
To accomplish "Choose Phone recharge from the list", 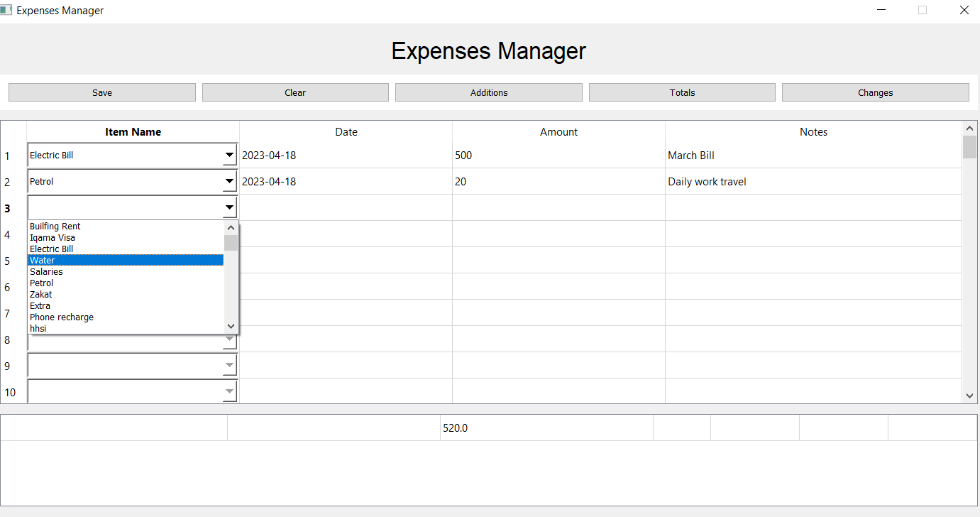I will (125, 317).
